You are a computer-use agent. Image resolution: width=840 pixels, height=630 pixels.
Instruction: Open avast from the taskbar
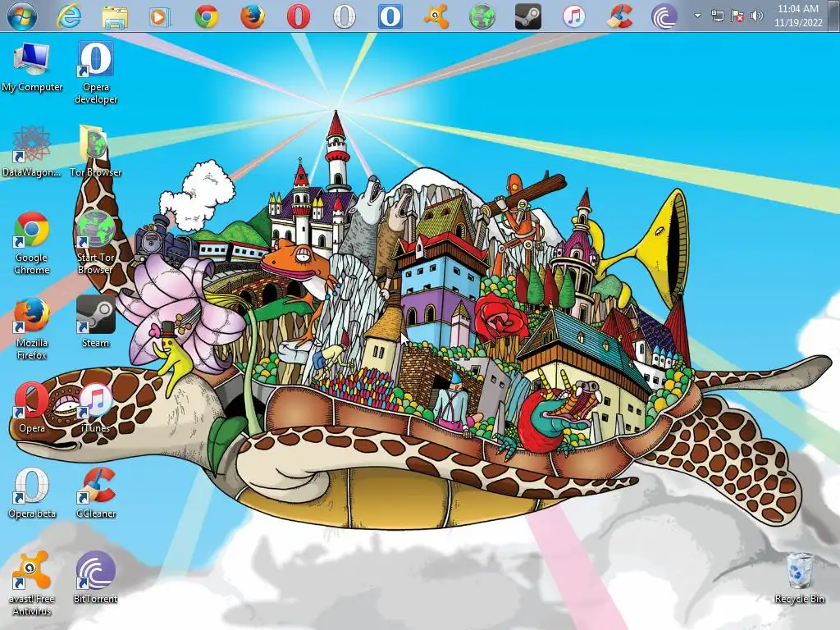coord(436,16)
